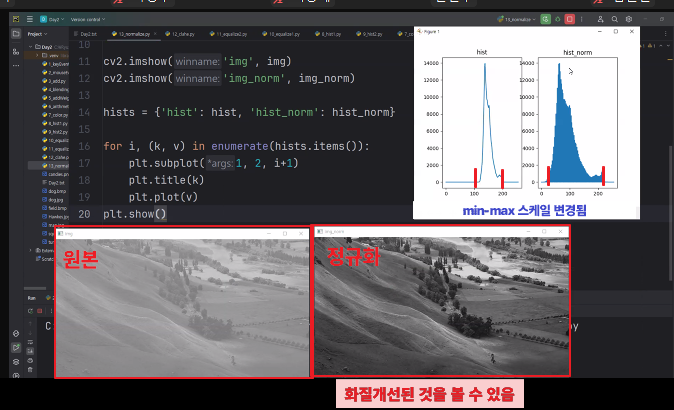The image size is (674, 410).
Task: Stop process in the Run panel toolbar
Action: click(x=40, y=311)
